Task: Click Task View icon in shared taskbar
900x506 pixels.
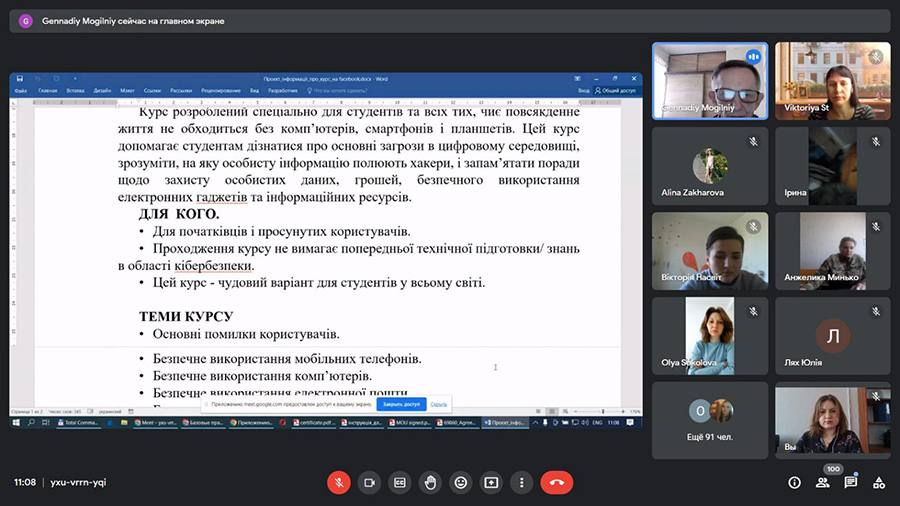Action: click(46, 422)
